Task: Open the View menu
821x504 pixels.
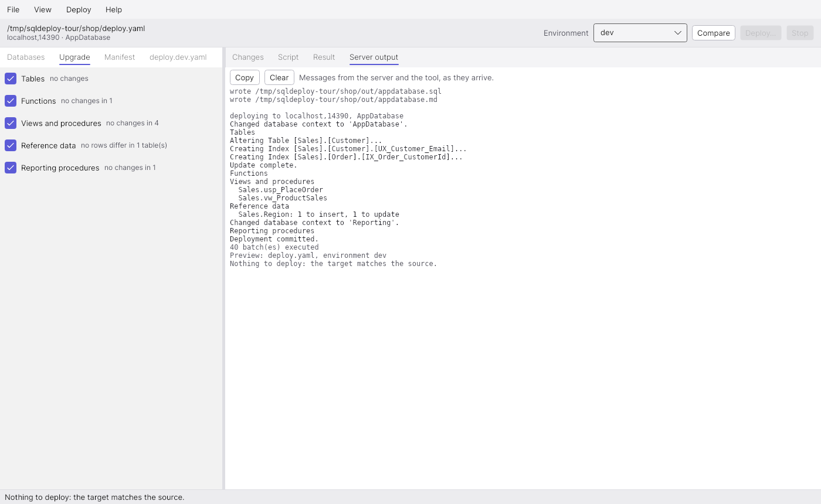Action: (43, 9)
